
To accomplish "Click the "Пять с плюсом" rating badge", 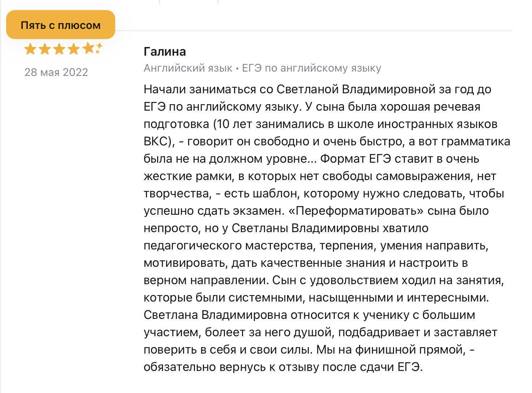I will (x=61, y=25).
